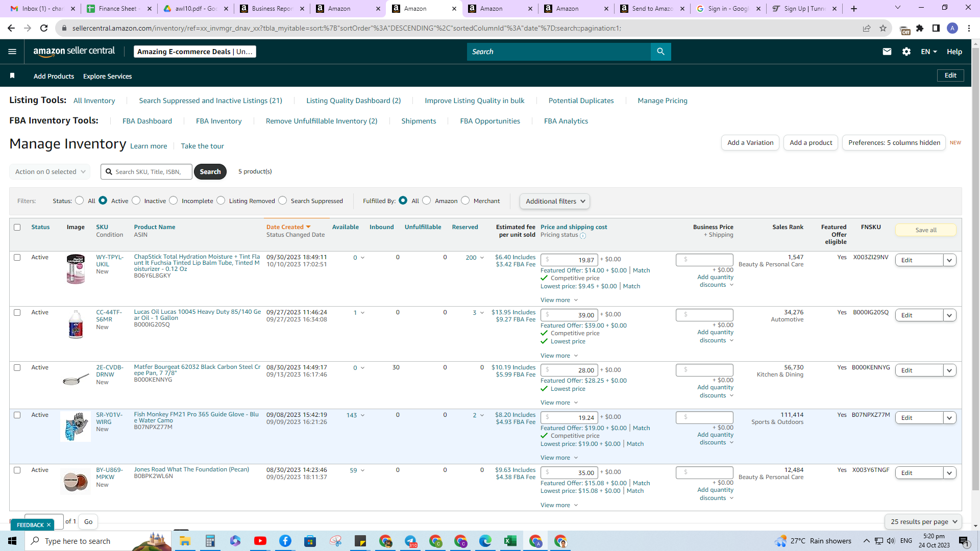Viewport: 980px width, 551px height.
Task: Open Fish Monkey FM21 glove product link
Action: tap(197, 417)
